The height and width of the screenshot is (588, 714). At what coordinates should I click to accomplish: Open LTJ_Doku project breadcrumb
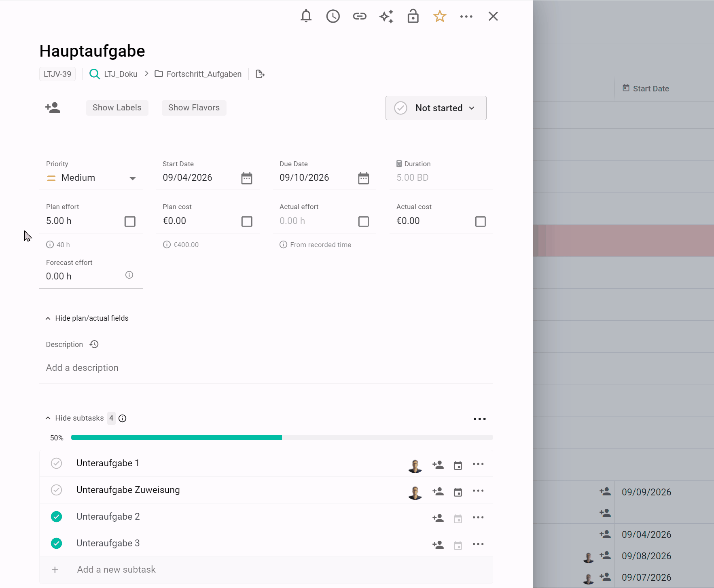click(x=114, y=74)
